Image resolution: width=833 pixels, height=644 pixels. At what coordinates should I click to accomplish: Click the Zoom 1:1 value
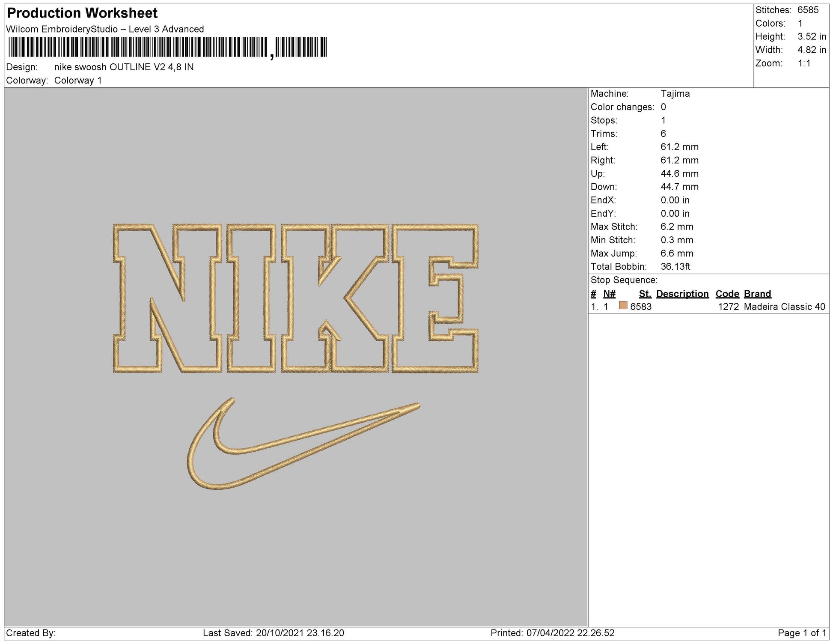click(x=804, y=63)
